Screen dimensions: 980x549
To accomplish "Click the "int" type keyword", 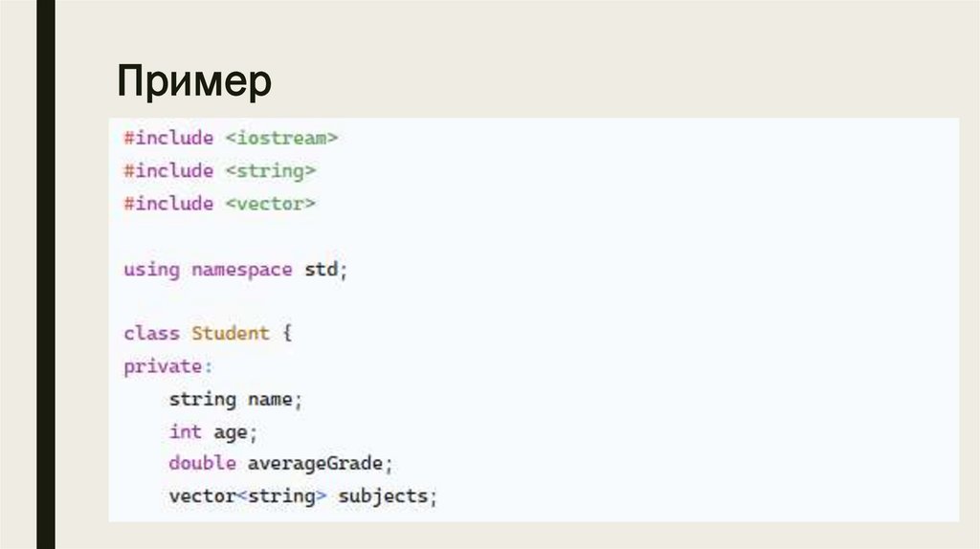I will (185, 431).
